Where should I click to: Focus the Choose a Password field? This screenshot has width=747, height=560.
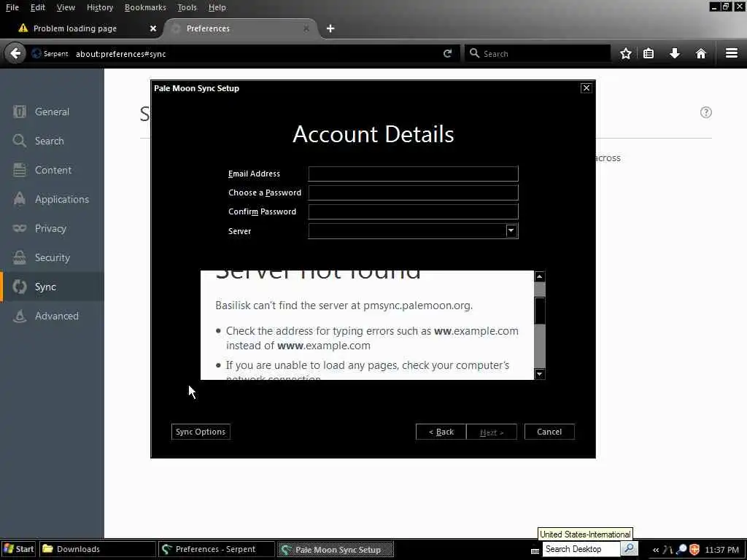pos(413,192)
